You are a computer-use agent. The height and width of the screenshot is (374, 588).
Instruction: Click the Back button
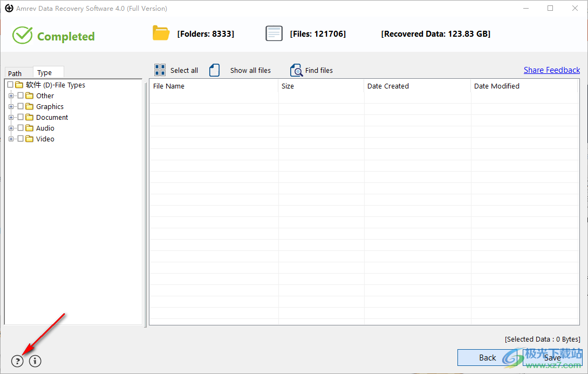(487, 357)
